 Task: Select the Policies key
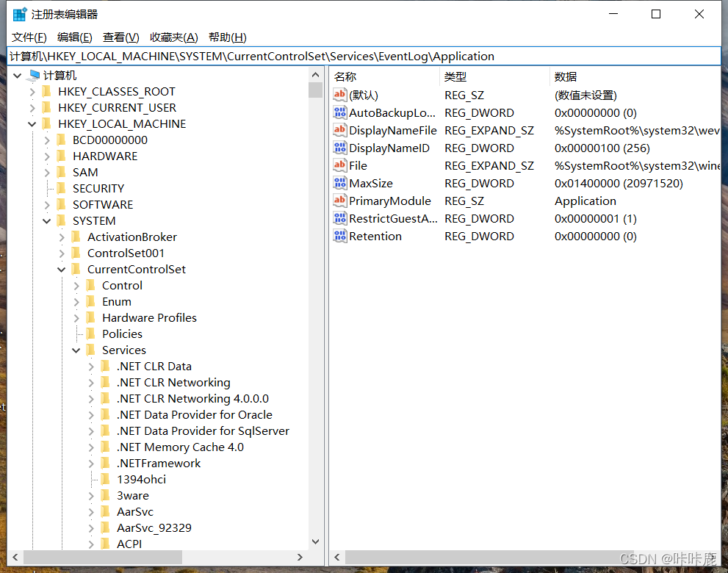122,334
